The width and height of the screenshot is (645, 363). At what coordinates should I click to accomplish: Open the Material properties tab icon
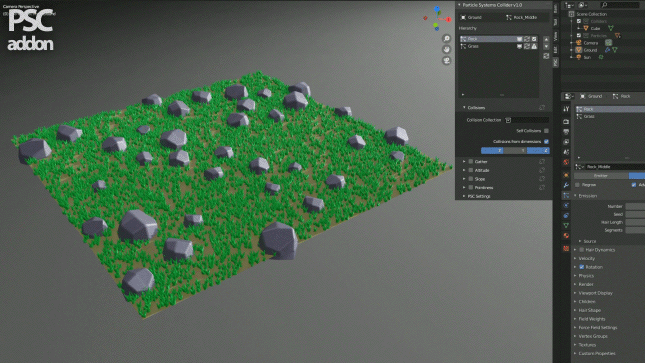pyautogui.click(x=566, y=236)
